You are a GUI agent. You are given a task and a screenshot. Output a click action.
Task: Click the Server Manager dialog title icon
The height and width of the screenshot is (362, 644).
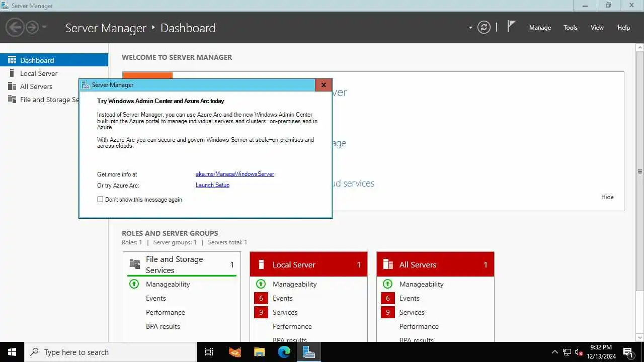click(86, 85)
